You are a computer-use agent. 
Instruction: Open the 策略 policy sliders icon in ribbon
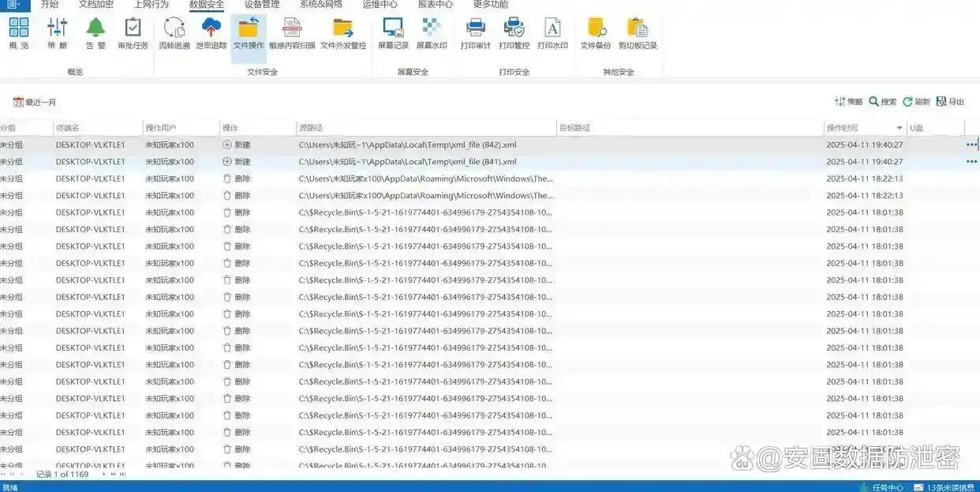(x=58, y=34)
